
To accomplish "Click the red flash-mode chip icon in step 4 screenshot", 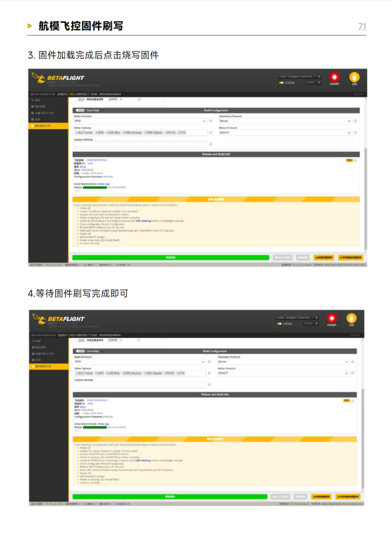I will click(332, 318).
